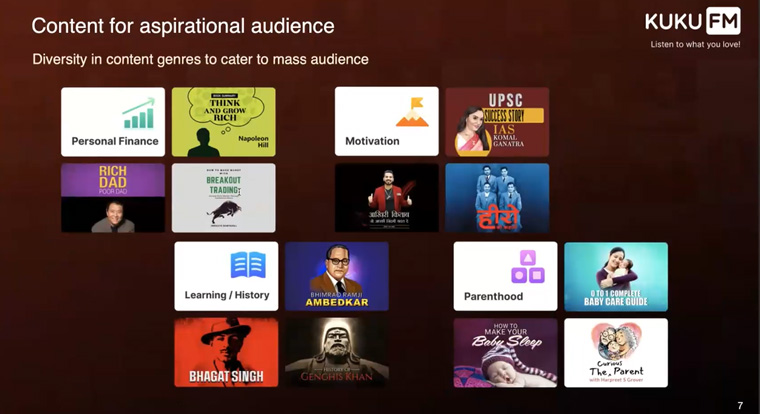Viewport: 760px width, 414px height.
Task: Select the Personal Finance label
Action: (115, 141)
